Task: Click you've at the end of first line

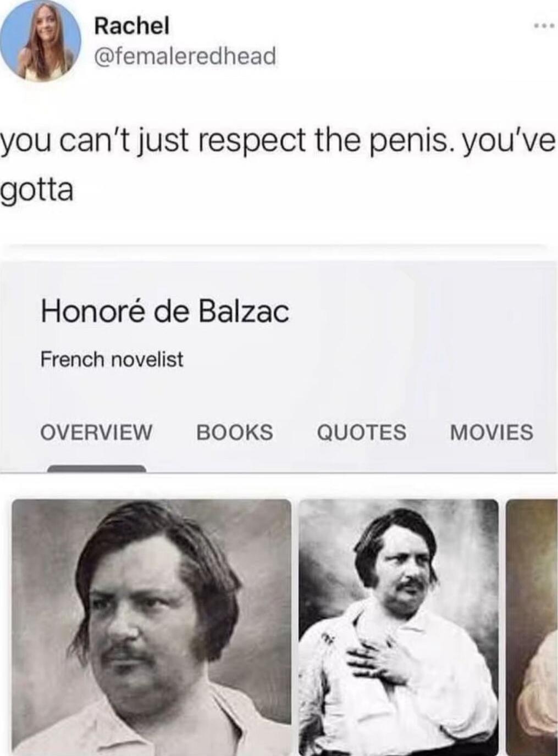Action: pos(510,141)
